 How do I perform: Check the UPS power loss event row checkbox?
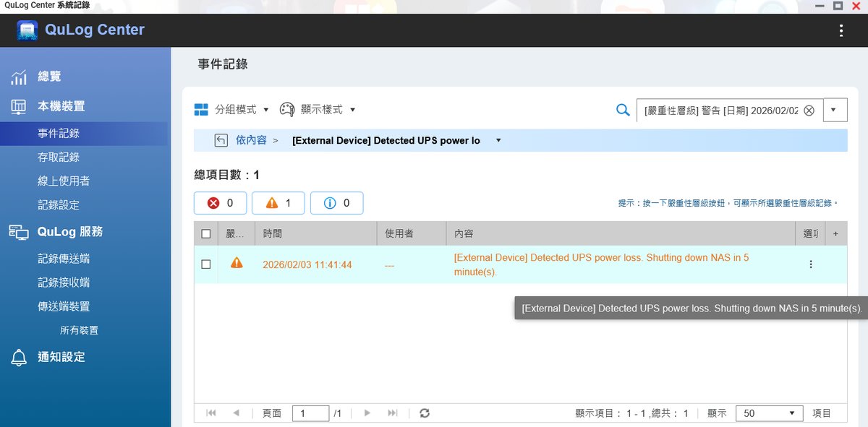click(206, 264)
